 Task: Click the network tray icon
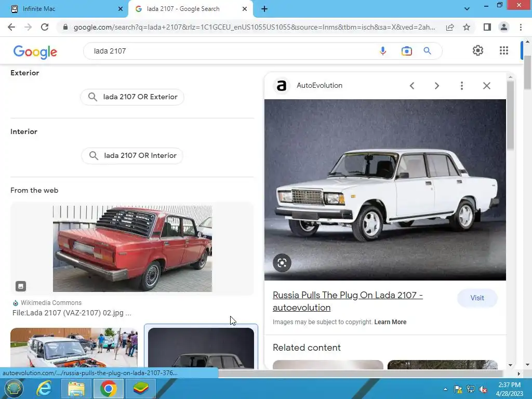(471, 389)
